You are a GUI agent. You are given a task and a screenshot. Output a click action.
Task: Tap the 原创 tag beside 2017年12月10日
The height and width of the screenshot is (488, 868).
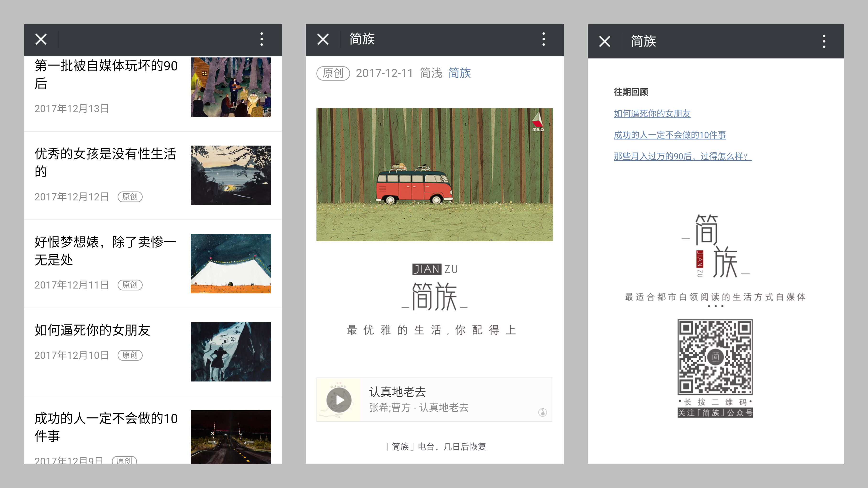[130, 355]
